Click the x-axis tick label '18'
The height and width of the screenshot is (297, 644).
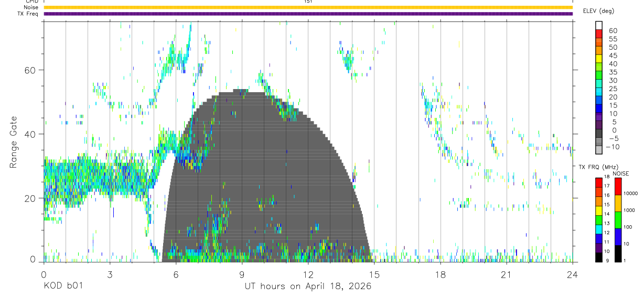pos(440,274)
